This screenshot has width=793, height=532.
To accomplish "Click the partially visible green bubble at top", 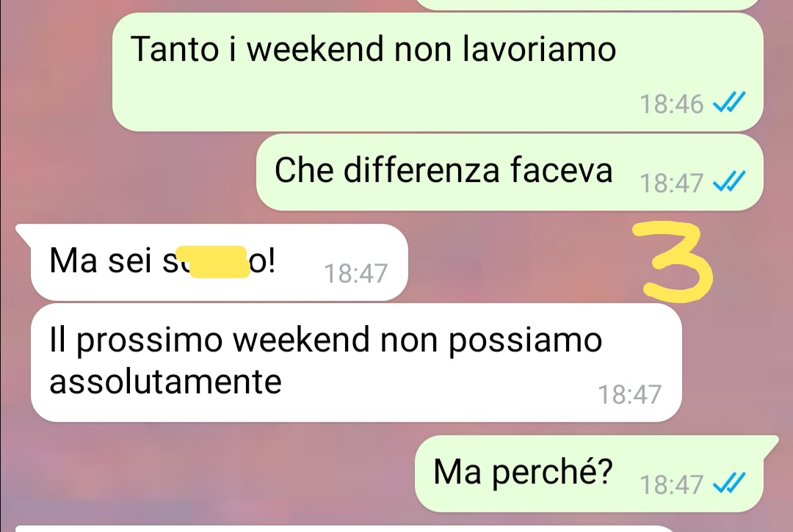I will pos(589,4).
